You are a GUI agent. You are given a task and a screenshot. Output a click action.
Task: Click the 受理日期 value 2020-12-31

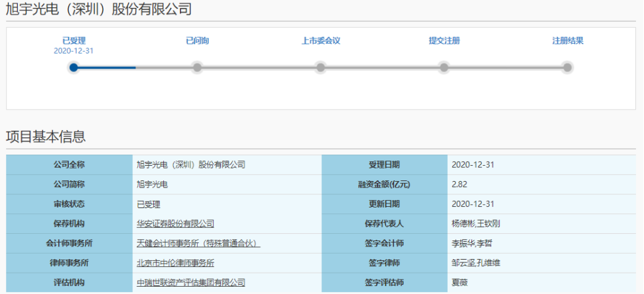[473, 165]
